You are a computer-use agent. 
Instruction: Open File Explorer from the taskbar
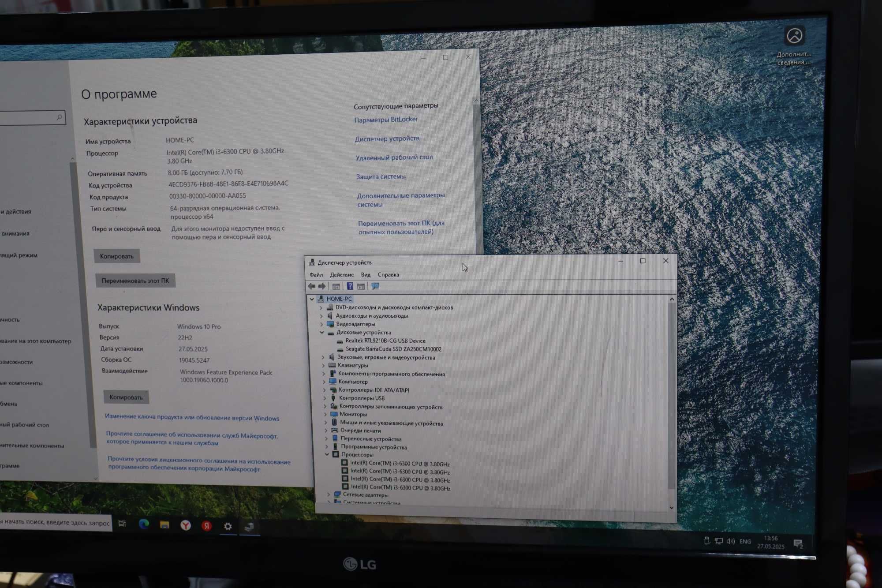click(x=164, y=524)
